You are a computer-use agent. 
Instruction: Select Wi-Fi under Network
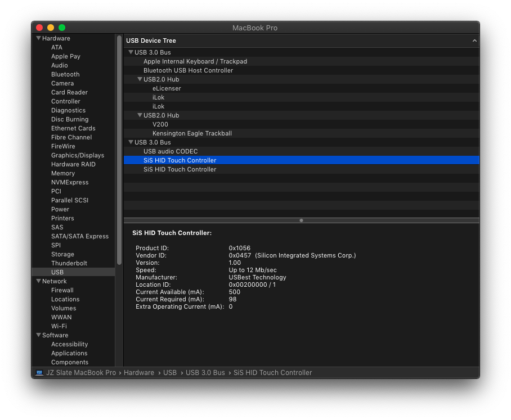(59, 326)
